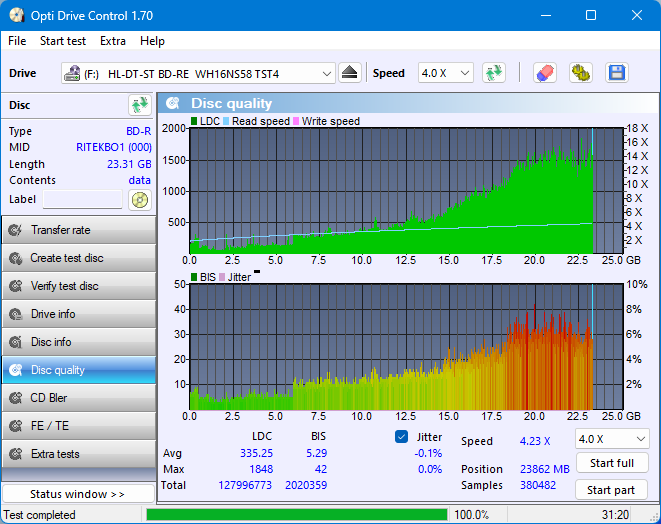Image resolution: width=661 pixels, height=524 pixels.
Task: Click the refresh icon in the Disc panel
Action: (x=140, y=105)
